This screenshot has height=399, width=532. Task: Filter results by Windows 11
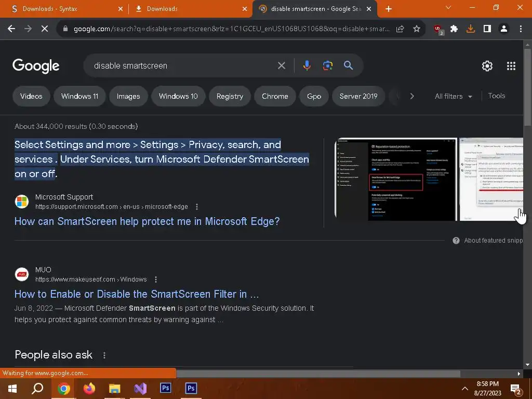point(79,96)
